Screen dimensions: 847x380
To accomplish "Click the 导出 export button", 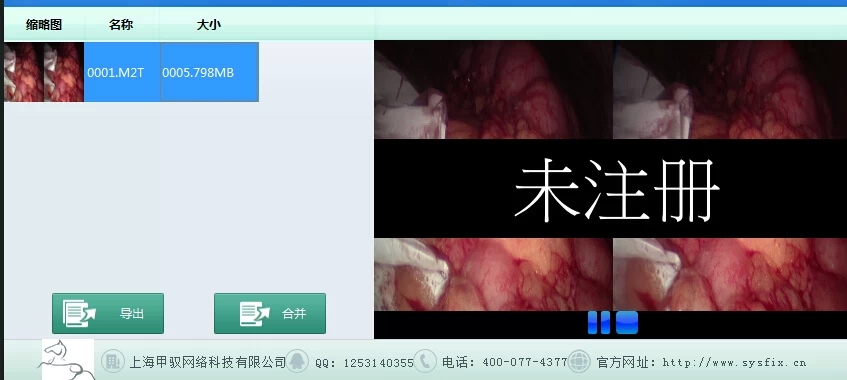I will 108,314.
